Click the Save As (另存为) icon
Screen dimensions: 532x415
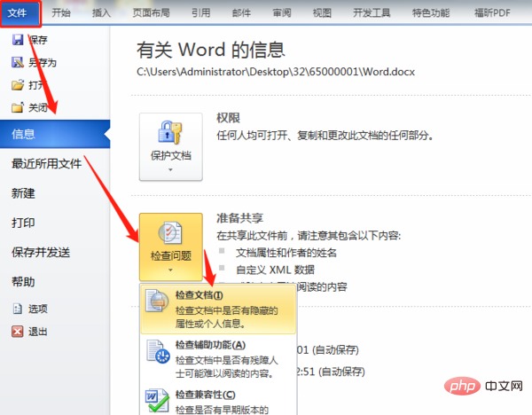pyautogui.click(x=16, y=63)
